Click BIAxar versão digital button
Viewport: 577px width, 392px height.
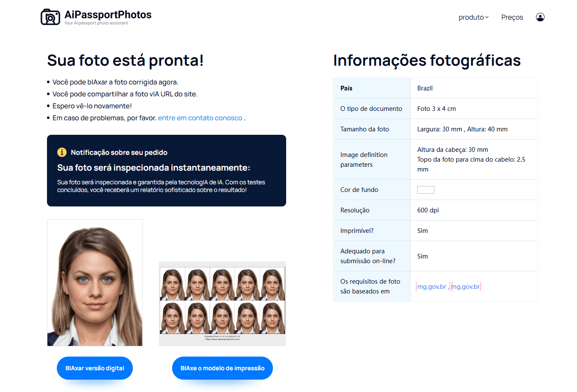click(x=95, y=368)
